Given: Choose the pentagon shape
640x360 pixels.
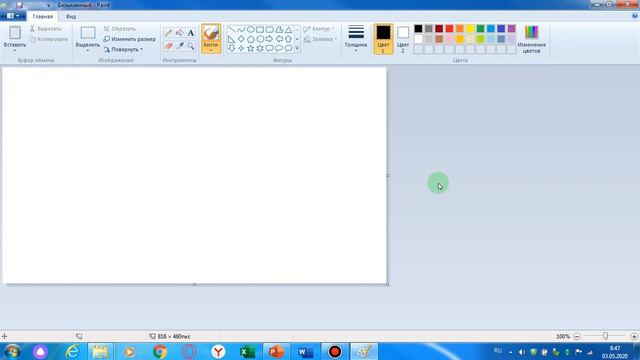Looking at the screenshot, I should (251, 39).
